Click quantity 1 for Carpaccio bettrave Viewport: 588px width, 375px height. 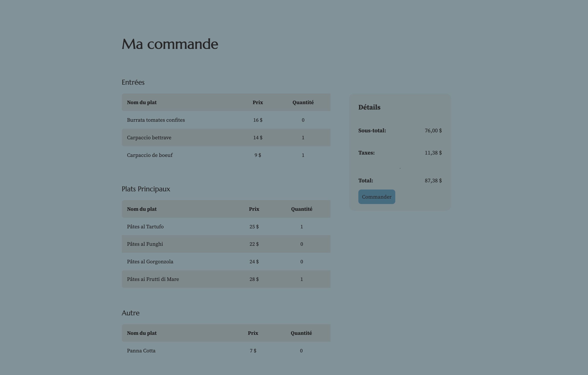303,137
